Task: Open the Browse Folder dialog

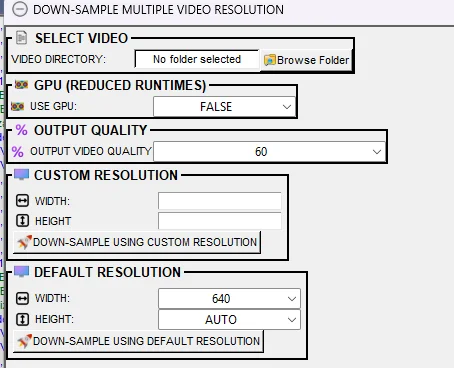Action: pos(306,60)
